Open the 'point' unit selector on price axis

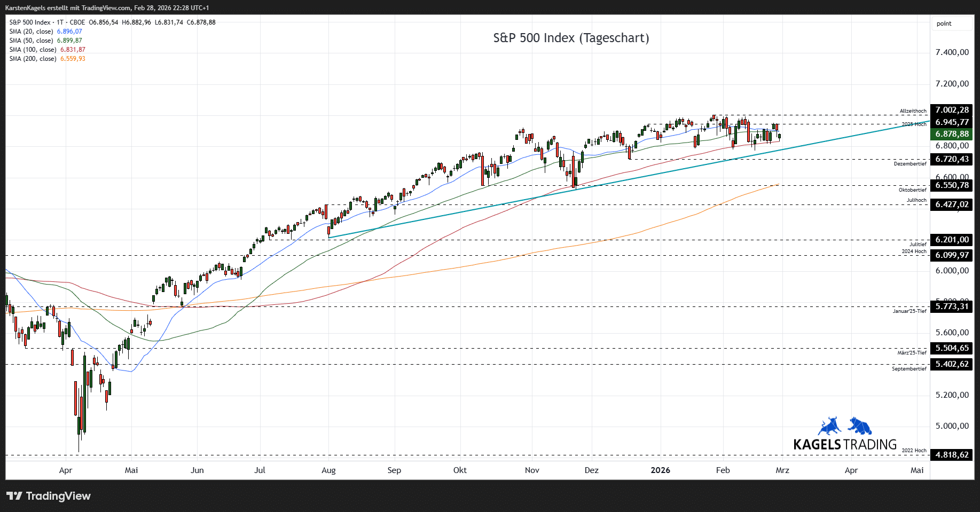tap(944, 23)
